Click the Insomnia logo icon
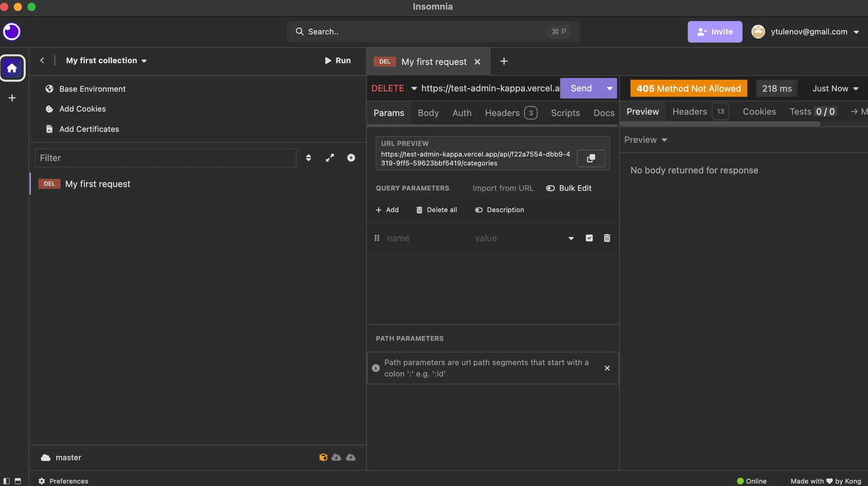The width and height of the screenshot is (868, 486). (12, 32)
